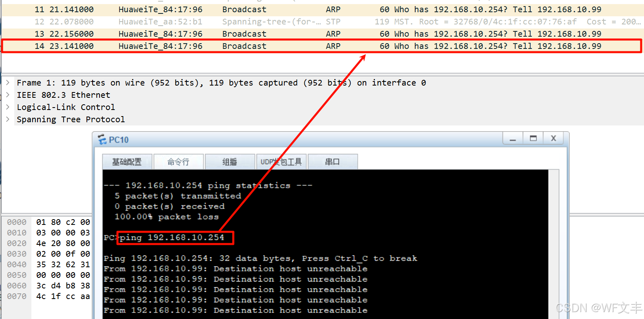Open the 组播 tab in PC10
Viewport: 644px width, 319px height.
pyautogui.click(x=230, y=162)
